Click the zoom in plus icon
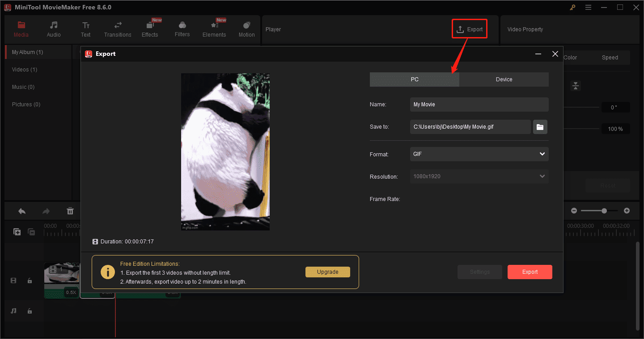Viewport: 644px width, 339px height. (x=627, y=211)
